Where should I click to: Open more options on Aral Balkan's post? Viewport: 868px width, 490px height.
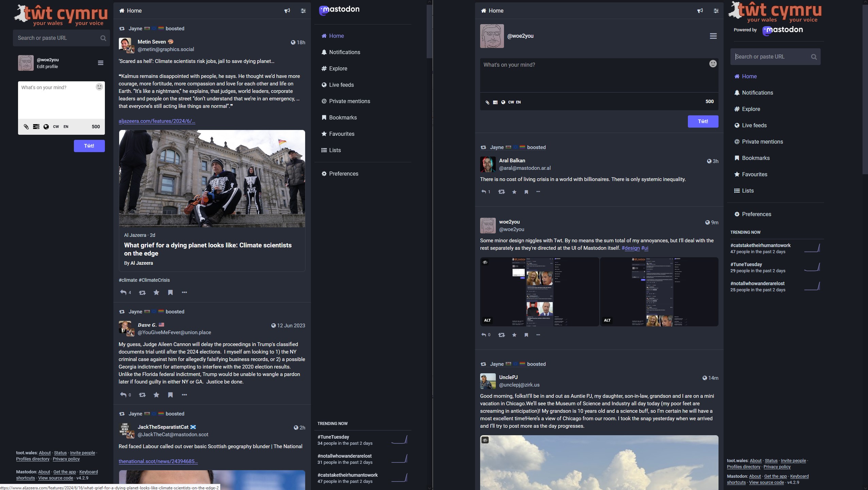tap(538, 192)
